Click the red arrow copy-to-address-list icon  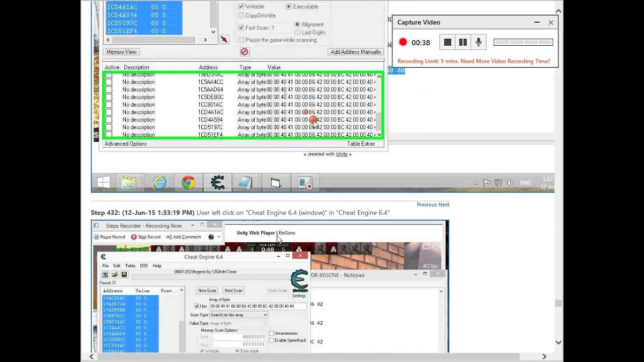pyautogui.click(x=224, y=40)
